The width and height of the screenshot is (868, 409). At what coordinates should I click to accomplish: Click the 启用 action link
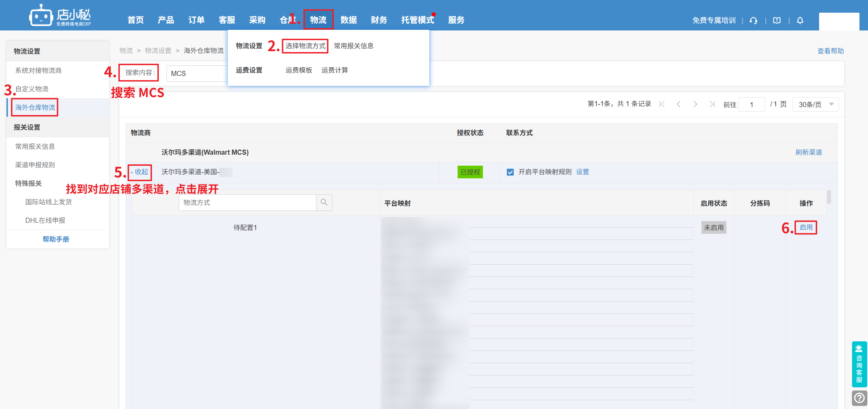point(806,227)
